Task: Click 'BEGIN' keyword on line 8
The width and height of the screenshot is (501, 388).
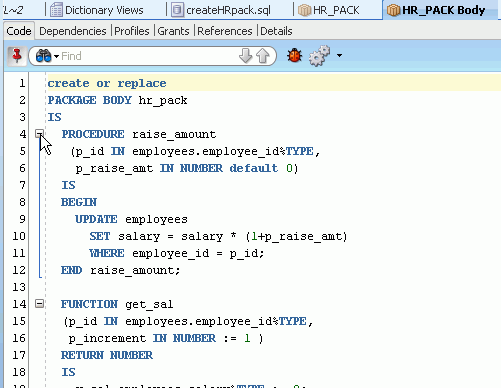Action: click(x=79, y=202)
